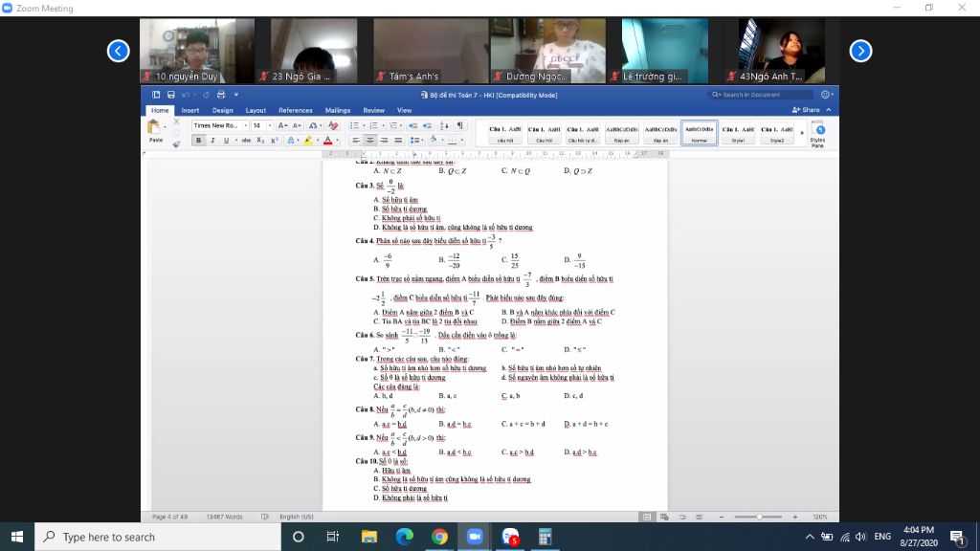Open Calculator from taskbar
980x551 pixels.
(x=545, y=537)
